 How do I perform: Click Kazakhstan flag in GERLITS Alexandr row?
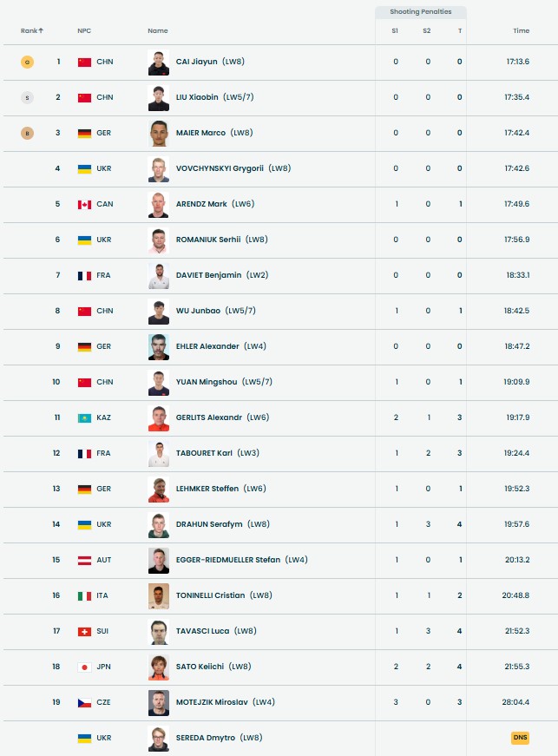84,417
